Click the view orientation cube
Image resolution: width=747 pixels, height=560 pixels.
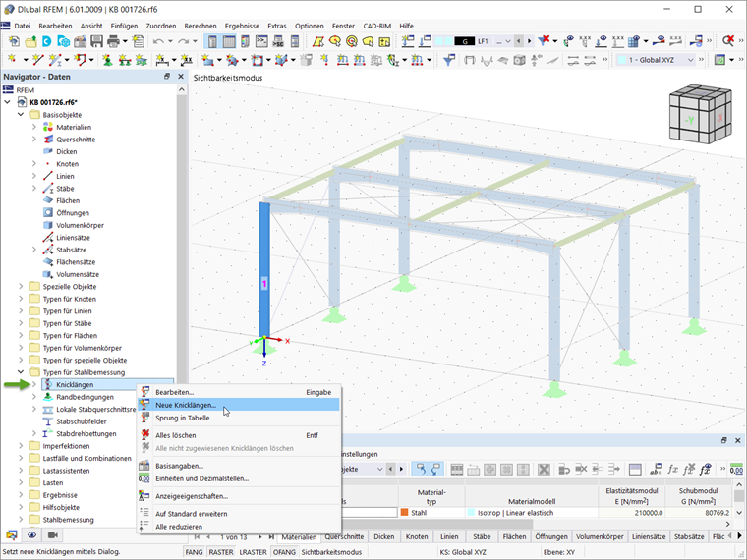click(x=700, y=114)
